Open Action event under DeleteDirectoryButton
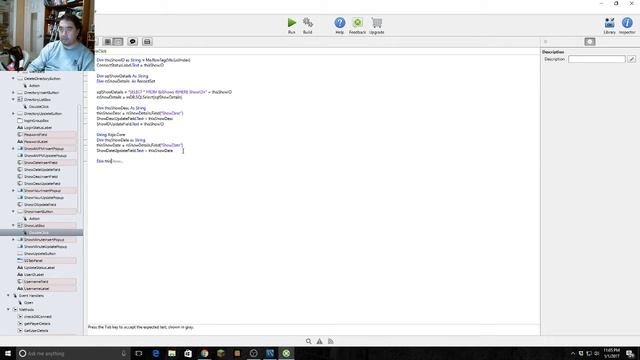The width and height of the screenshot is (640, 360). pos(34,86)
